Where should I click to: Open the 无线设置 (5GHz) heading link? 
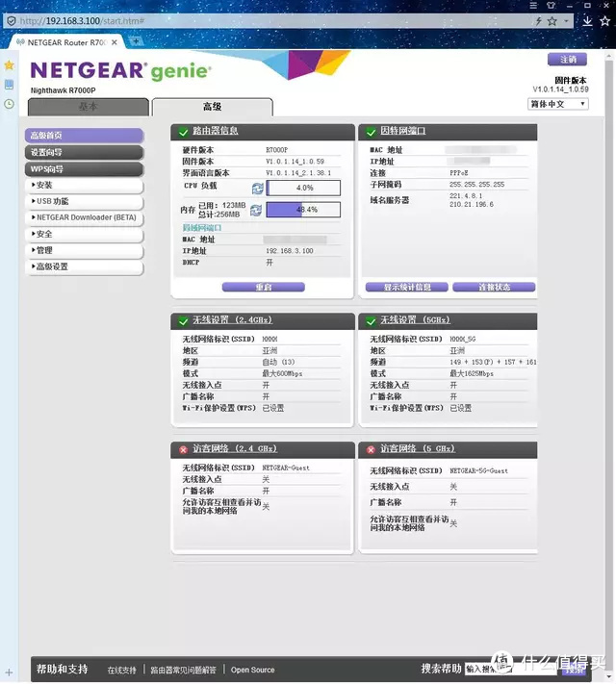coord(415,320)
